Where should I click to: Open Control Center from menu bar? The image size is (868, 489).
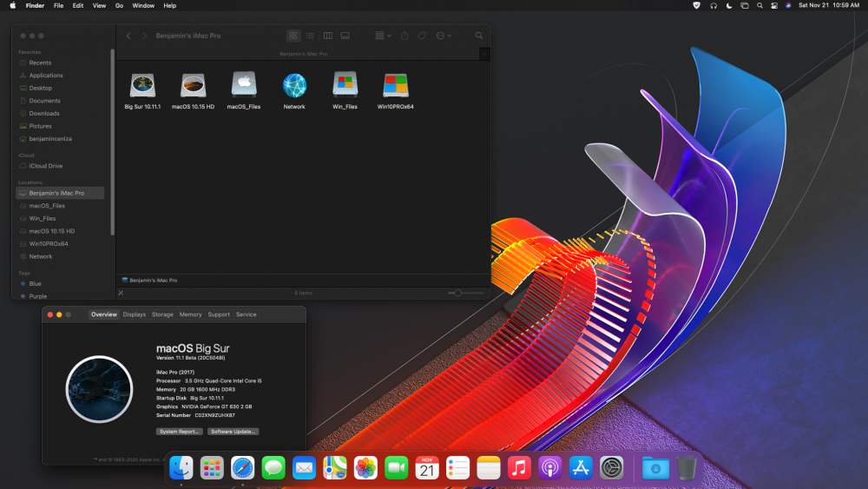[774, 5]
